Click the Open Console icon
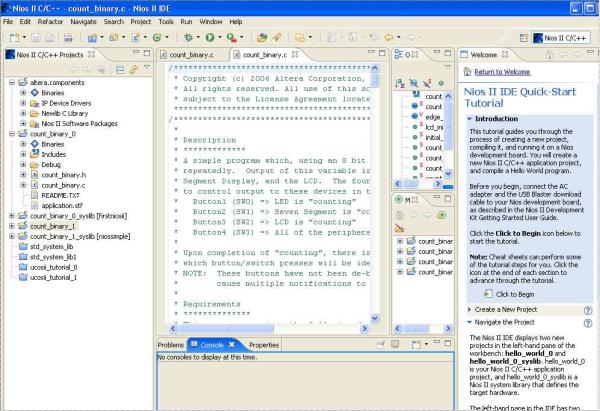This screenshot has width=600, height=411. [x=416, y=344]
